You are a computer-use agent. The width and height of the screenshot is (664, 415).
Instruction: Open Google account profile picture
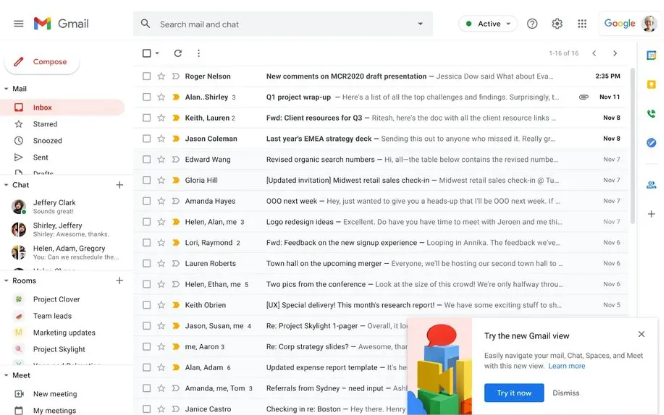tap(649, 24)
